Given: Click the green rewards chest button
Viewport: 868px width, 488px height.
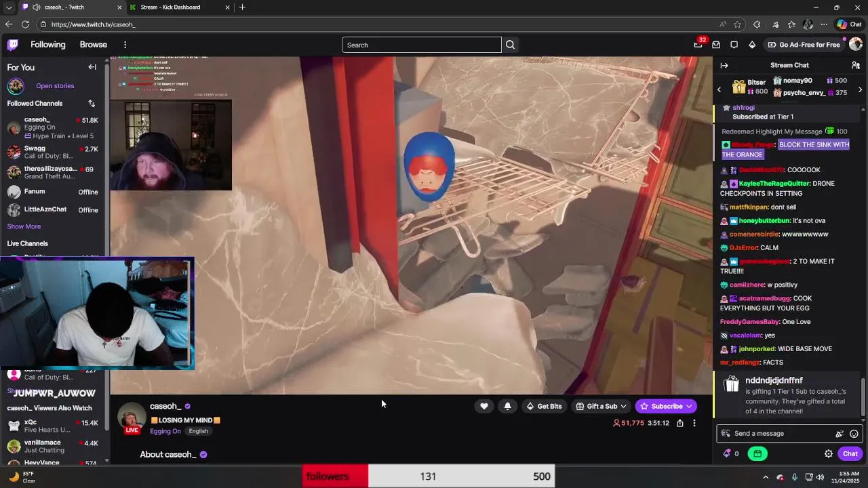Looking at the screenshot, I should point(757,453).
